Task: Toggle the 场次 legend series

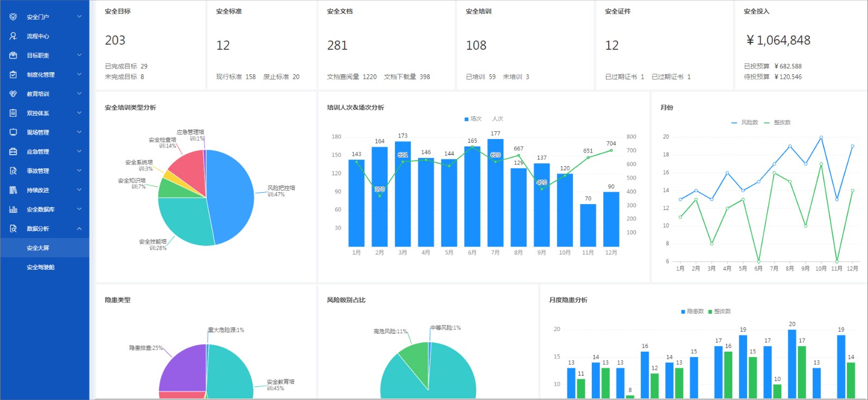Action: point(473,119)
